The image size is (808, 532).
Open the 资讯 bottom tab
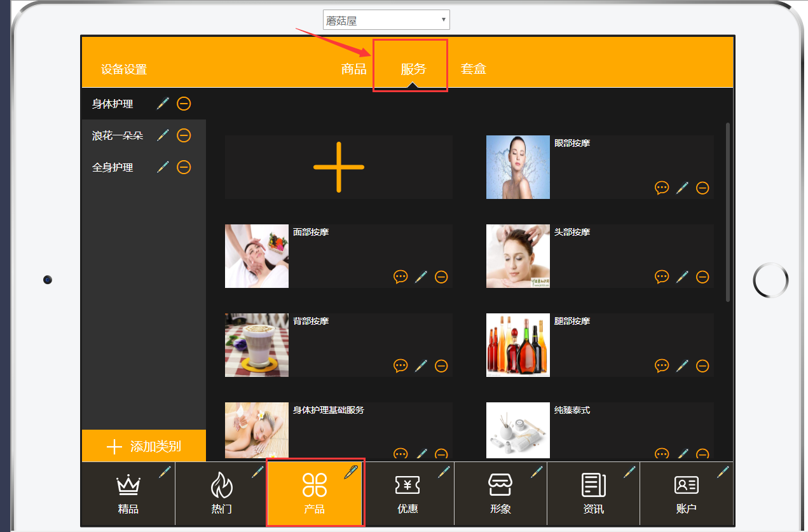click(x=593, y=494)
